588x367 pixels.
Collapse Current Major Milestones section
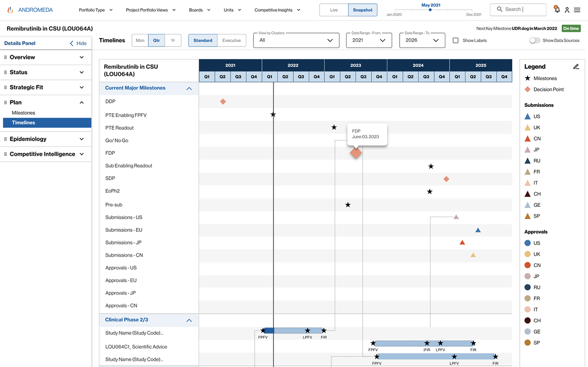click(189, 89)
